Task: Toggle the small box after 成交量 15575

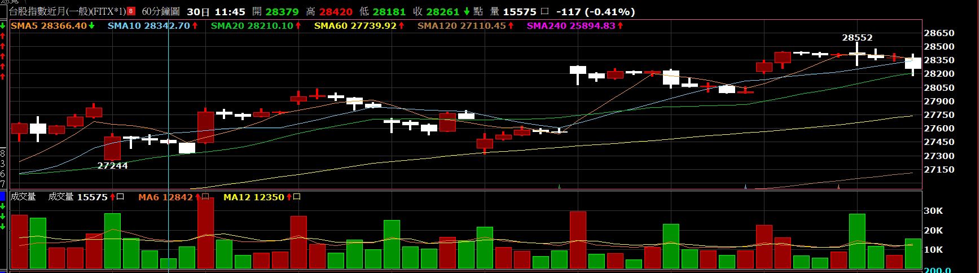Action: 121,197
